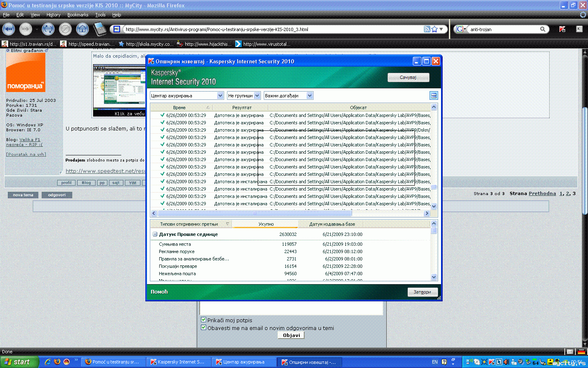
Task: Click the flag icon in Firefox status bar
Action: coord(581,352)
